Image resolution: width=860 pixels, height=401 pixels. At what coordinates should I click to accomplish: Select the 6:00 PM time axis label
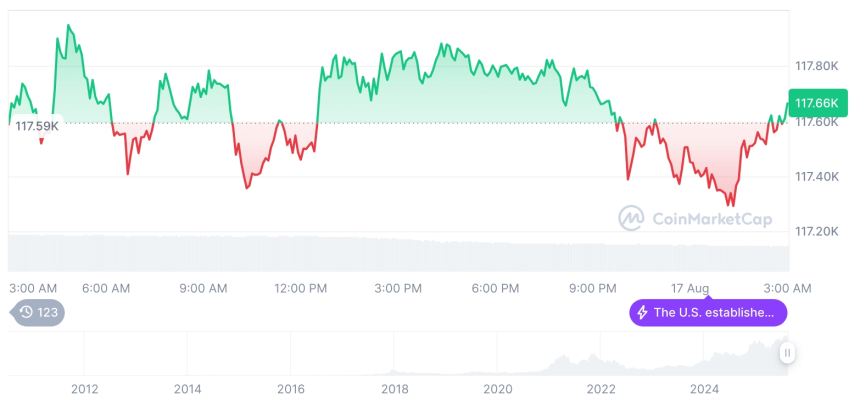(495, 288)
